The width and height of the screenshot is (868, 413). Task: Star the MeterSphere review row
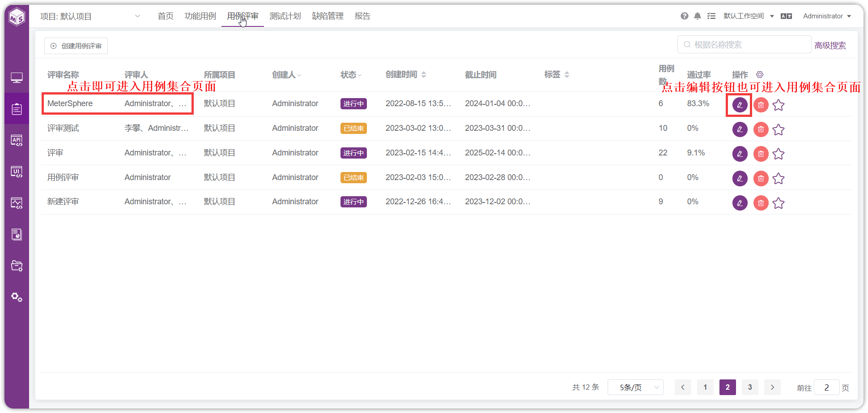point(779,105)
